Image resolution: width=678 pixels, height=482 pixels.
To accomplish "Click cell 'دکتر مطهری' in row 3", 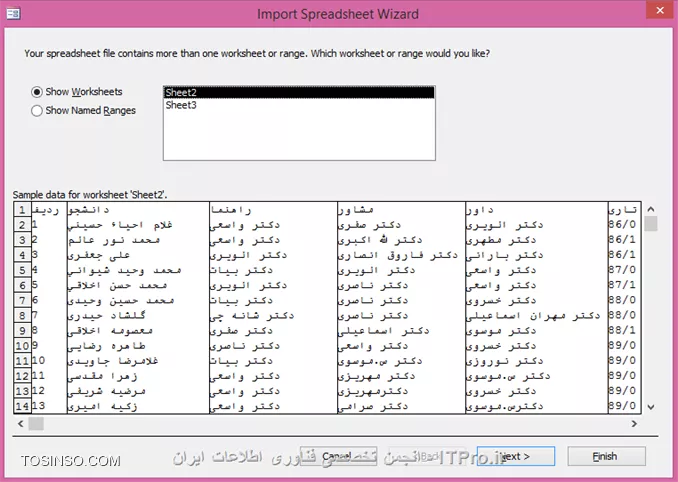I will click(537, 240).
